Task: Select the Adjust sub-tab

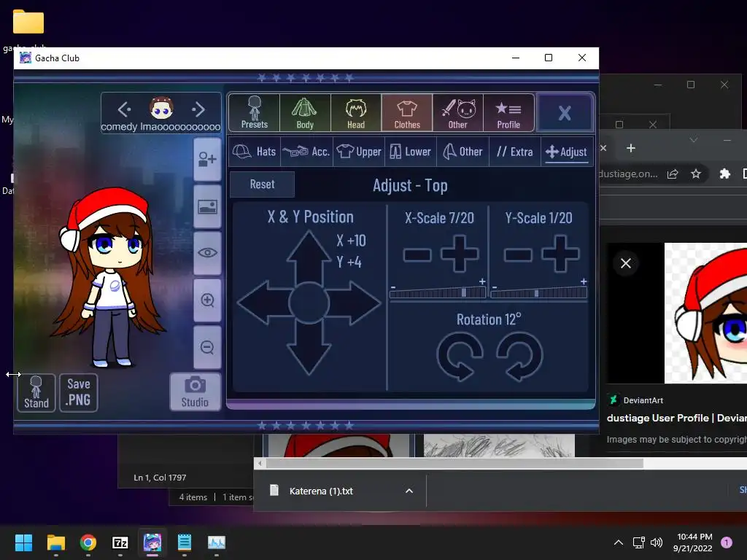Action: tap(566, 152)
